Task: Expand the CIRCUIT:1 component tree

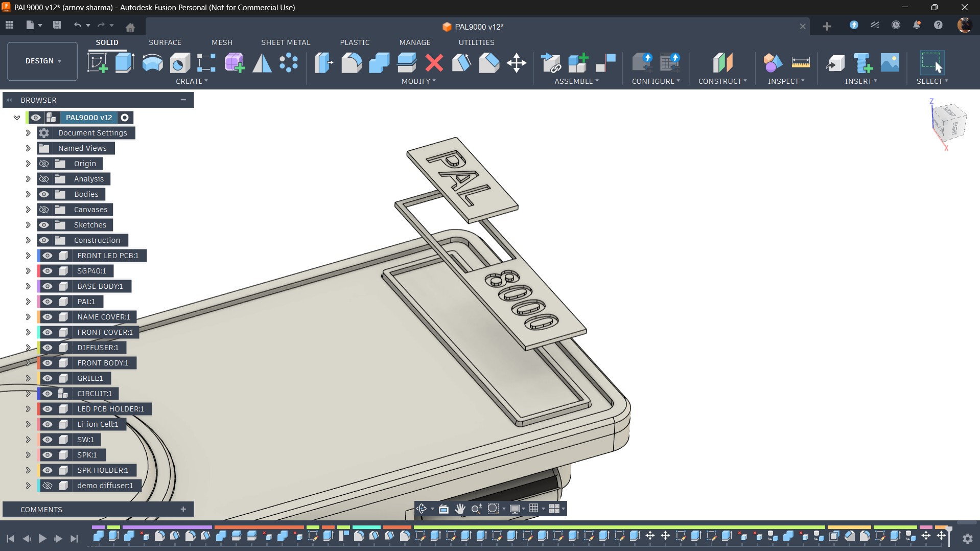Action: coord(28,394)
